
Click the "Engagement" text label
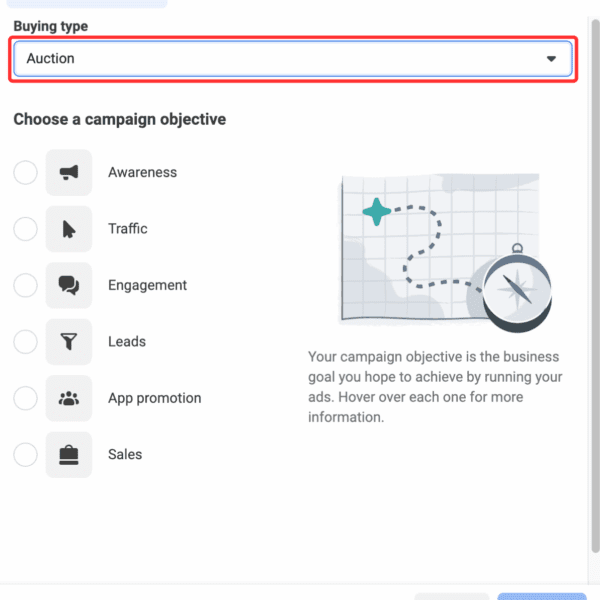[x=147, y=285]
